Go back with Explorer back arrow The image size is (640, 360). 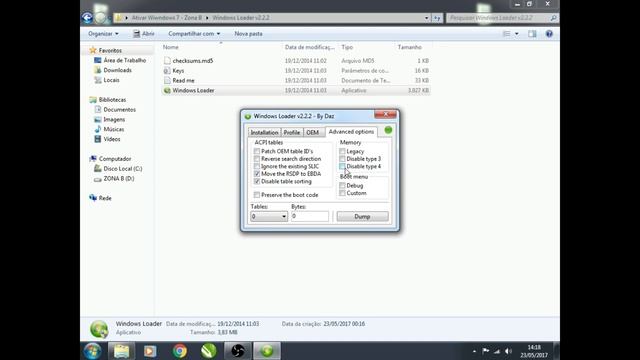[x=87, y=18]
